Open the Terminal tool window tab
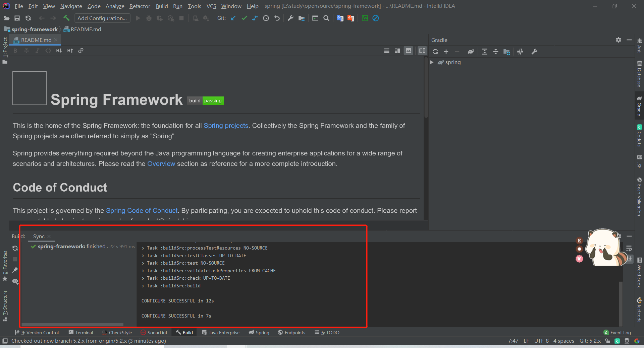The height and width of the screenshot is (348, 644). click(81, 333)
